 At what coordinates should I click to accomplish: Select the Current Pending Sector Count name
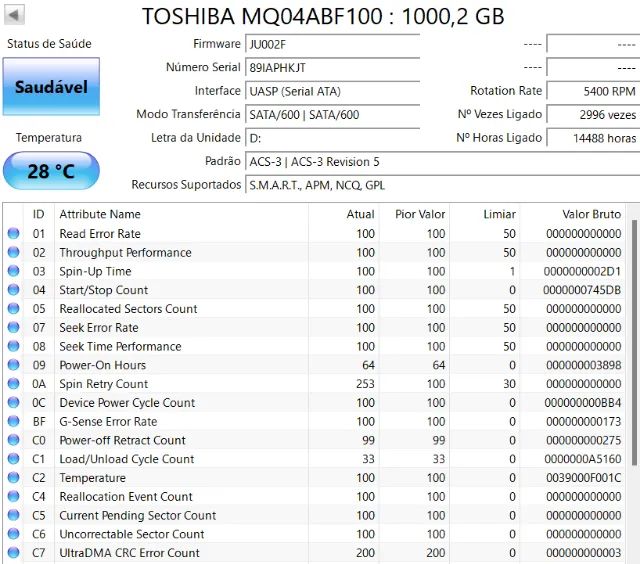[x=138, y=515]
